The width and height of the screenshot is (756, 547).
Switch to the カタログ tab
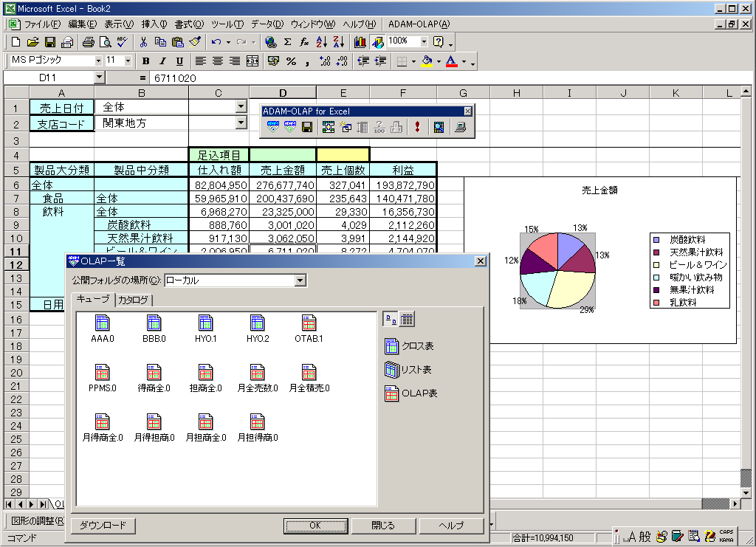(x=133, y=300)
